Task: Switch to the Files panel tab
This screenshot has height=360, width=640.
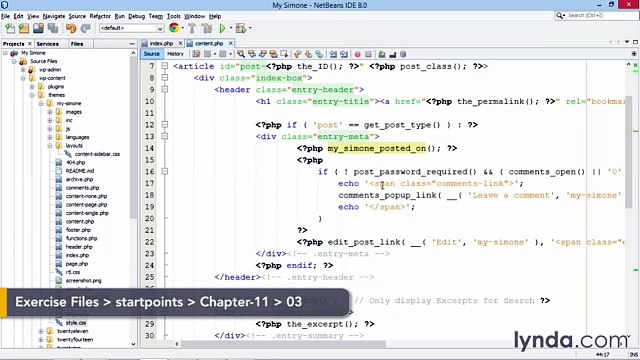Action: pyautogui.click(x=77, y=44)
